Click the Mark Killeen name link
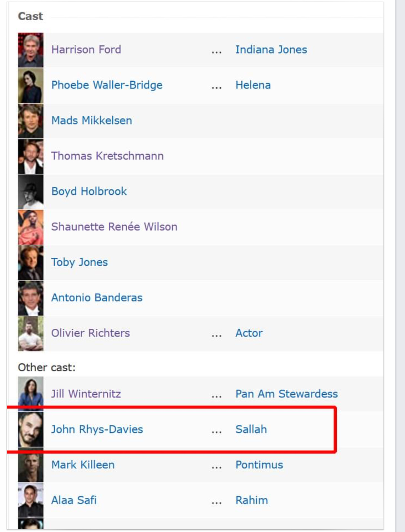The width and height of the screenshot is (405, 532). tap(83, 465)
